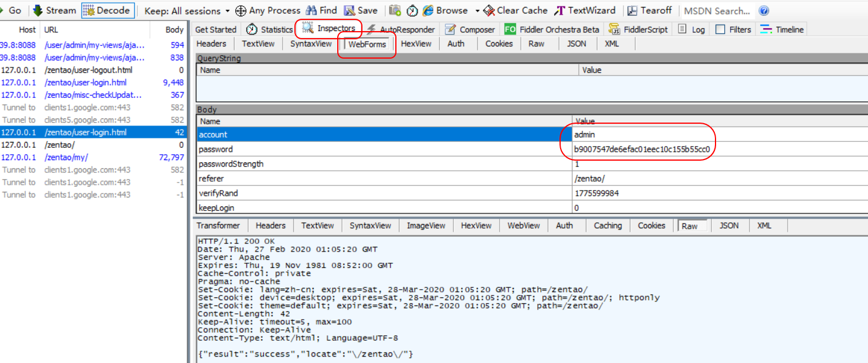868x363 pixels.
Task: Click the Browse button
Action: [446, 11]
